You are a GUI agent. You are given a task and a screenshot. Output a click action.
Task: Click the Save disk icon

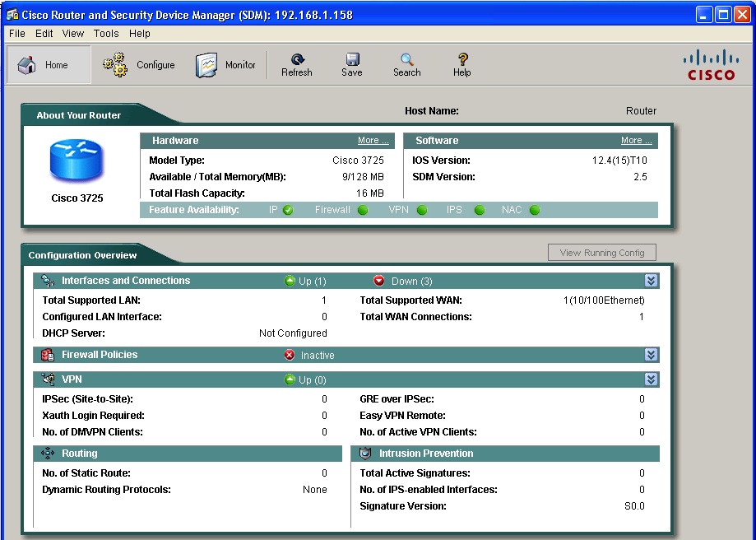352,59
